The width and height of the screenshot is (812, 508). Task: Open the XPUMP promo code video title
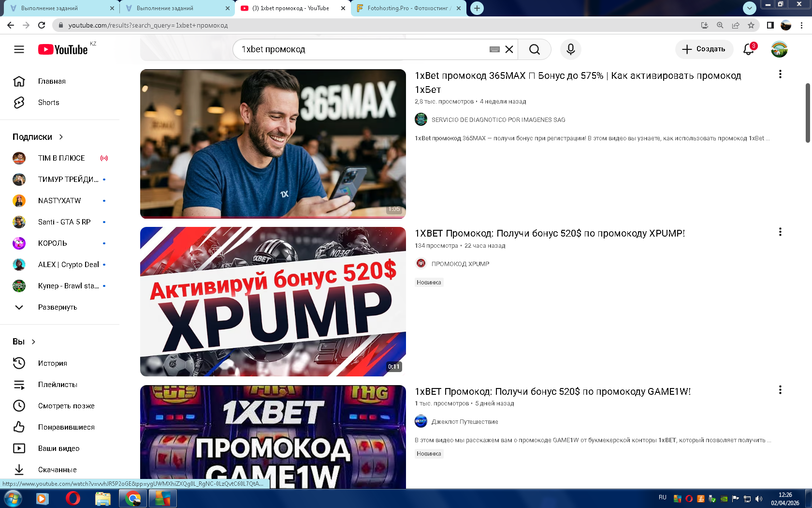550,233
